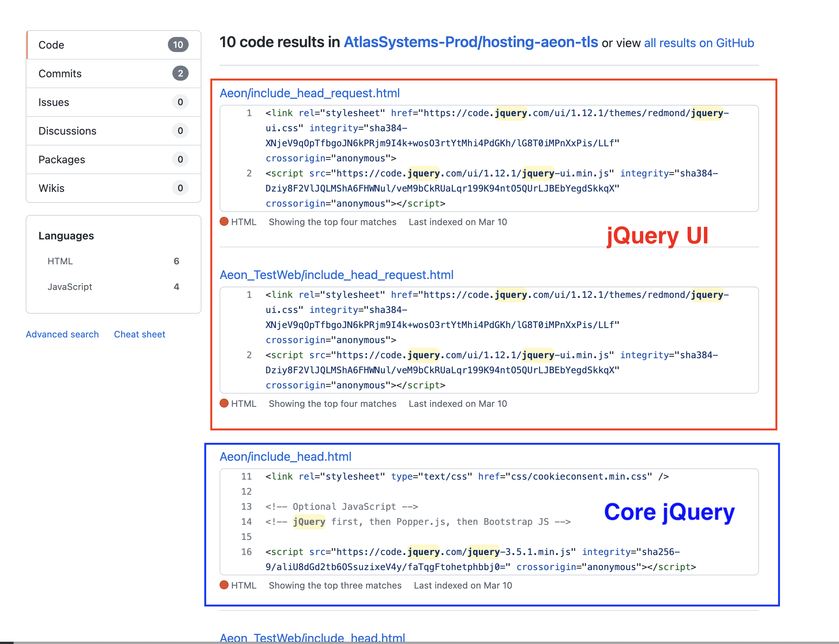Image resolution: width=839 pixels, height=644 pixels.
Task: Click the HTML language dot under Aeon/include_head.html
Action: click(224, 585)
